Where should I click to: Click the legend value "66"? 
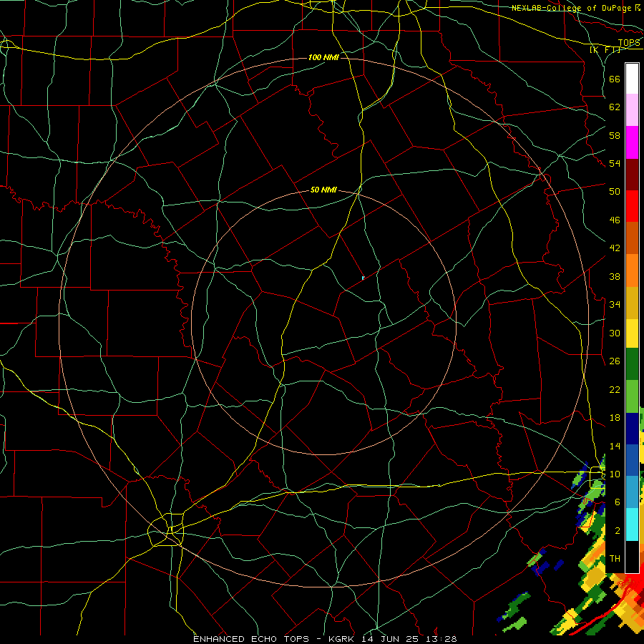point(615,79)
